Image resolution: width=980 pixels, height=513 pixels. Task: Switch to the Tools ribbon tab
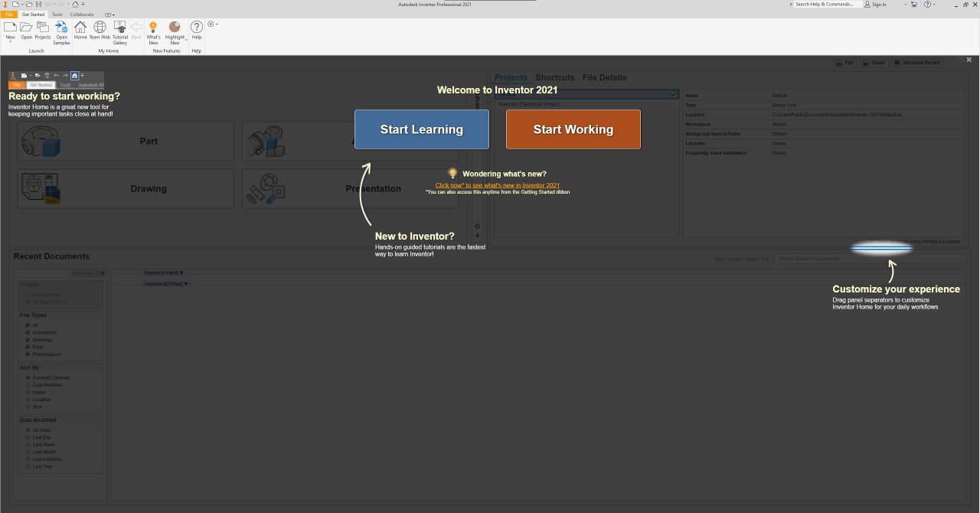[x=57, y=14]
